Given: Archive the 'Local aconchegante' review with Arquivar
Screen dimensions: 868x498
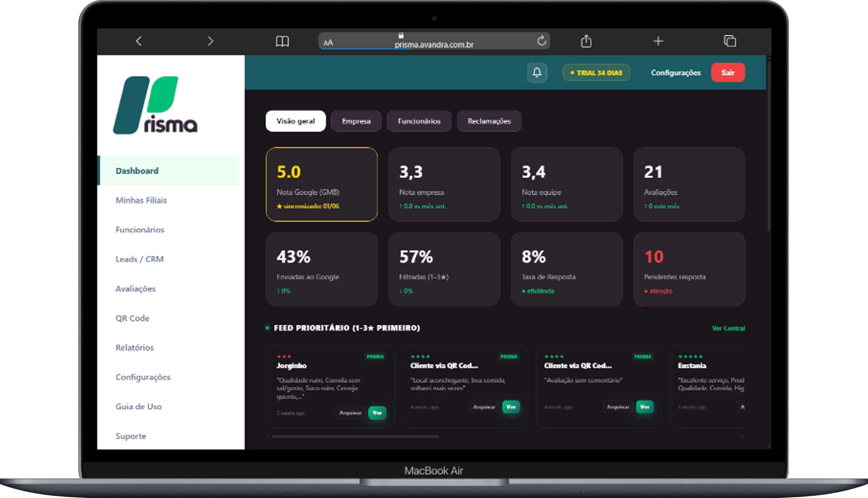Looking at the screenshot, I should 484,407.
